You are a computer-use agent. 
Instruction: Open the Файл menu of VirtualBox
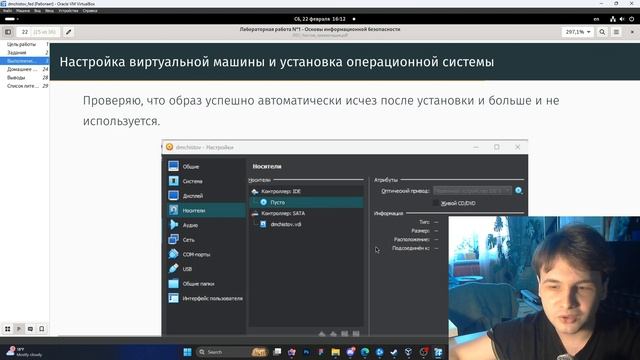coord(7,11)
